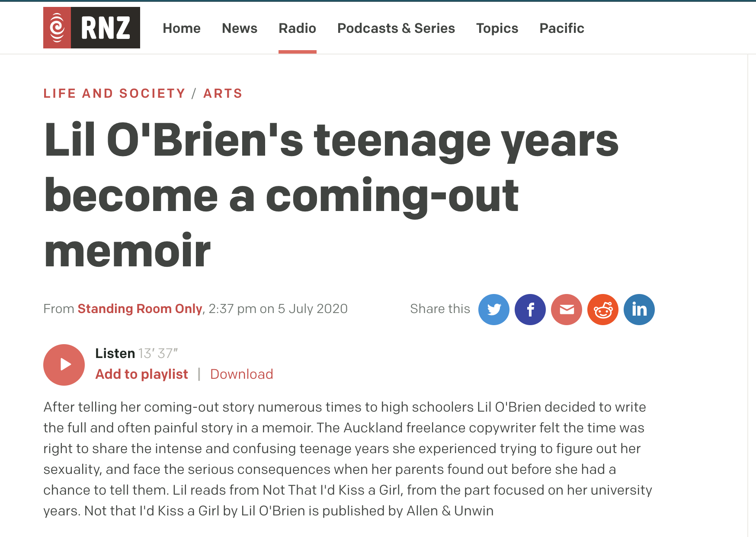
Task: Share article on Twitter
Action: point(493,310)
